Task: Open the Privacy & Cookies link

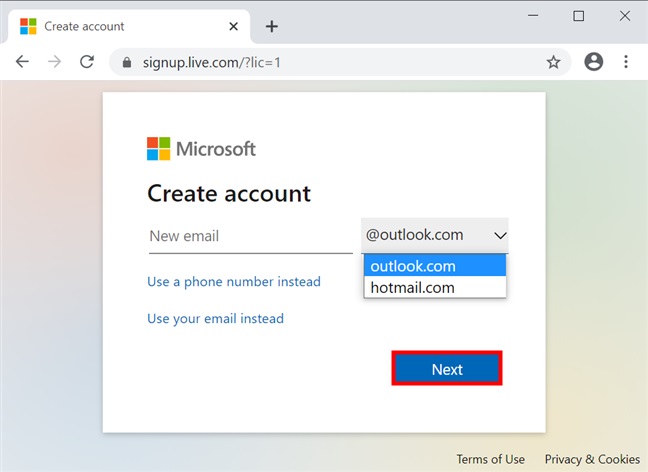Action: pos(592,459)
